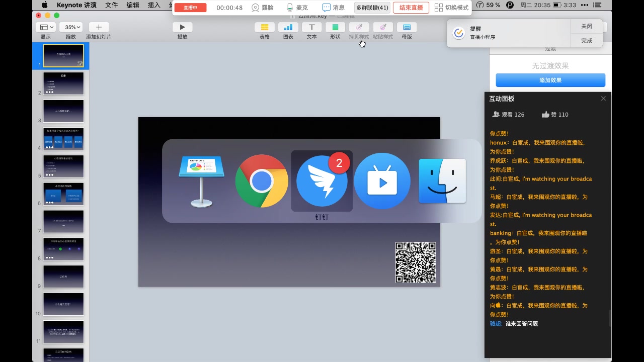Click the 粘贴样式 paste style icon
644x362 pixels.
tap(383, 27)
